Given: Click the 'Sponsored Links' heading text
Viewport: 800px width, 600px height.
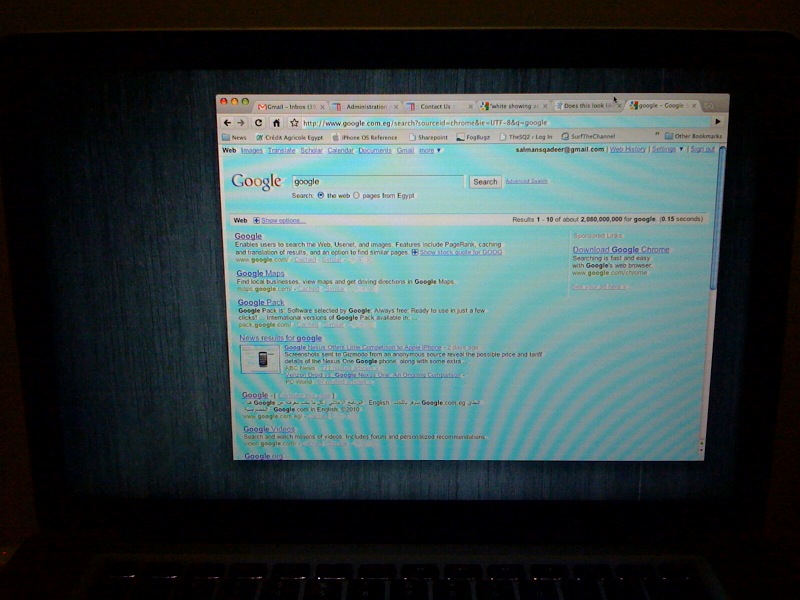Looking at the screenshot, I should 598,236.
